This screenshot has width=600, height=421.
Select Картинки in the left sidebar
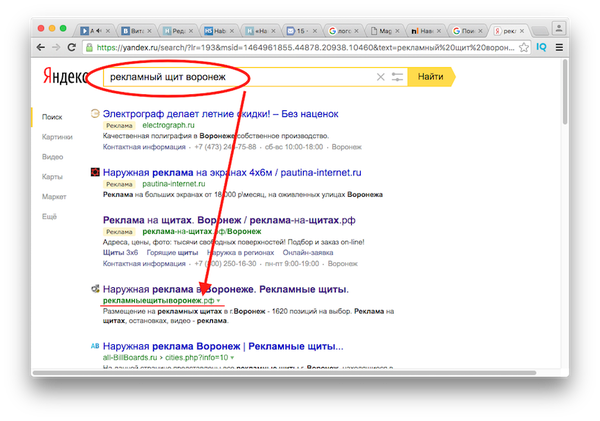coord(57,137)
